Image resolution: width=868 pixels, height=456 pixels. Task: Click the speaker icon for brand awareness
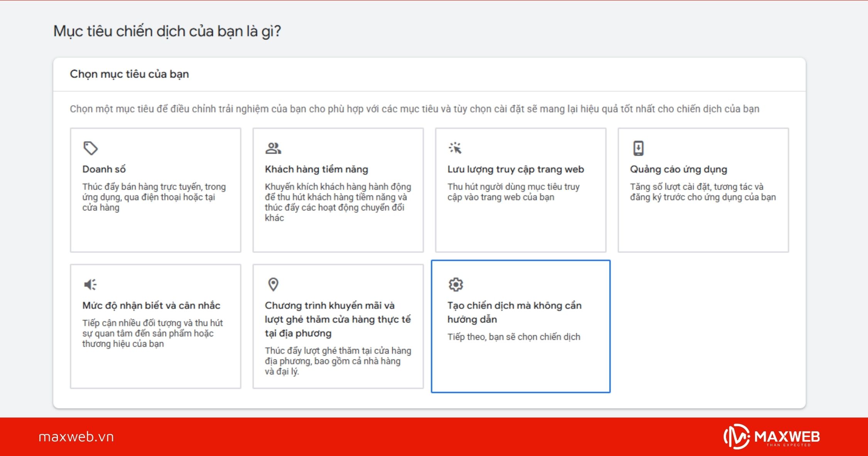91,284
